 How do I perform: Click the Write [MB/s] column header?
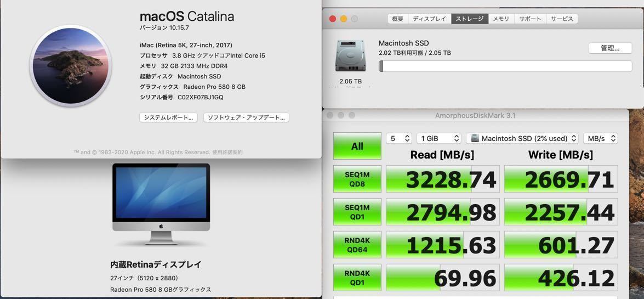click(561, 155)
